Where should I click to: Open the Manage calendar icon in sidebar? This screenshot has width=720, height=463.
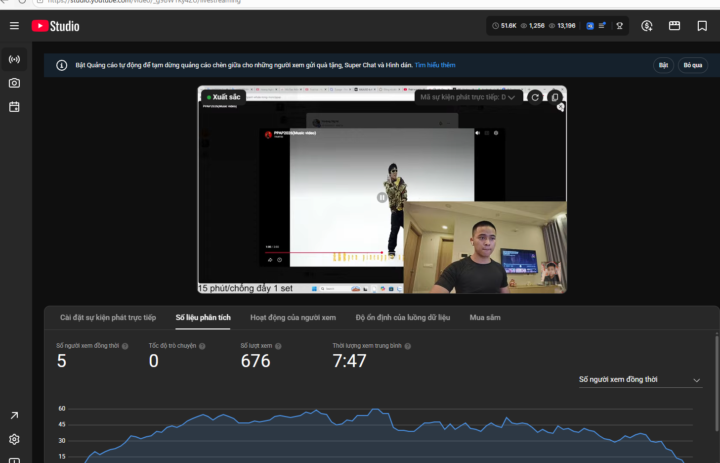(x=14, y=107)
